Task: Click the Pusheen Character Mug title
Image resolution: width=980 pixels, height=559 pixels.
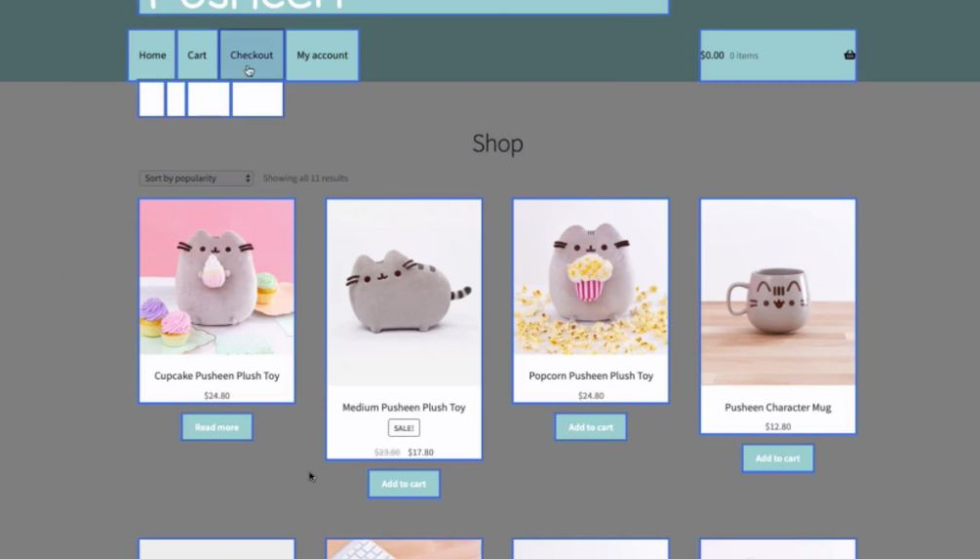Action: (x=777, y=407)
